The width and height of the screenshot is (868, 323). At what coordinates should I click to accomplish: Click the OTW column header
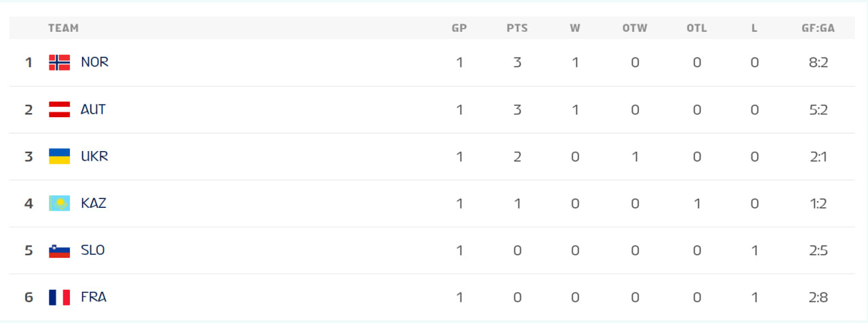click(635, 28)
